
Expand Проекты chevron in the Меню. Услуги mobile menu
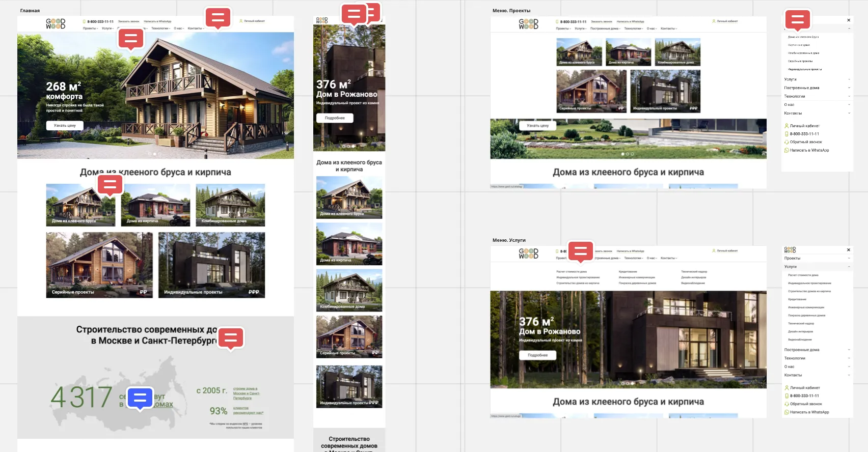coord(849,258)
